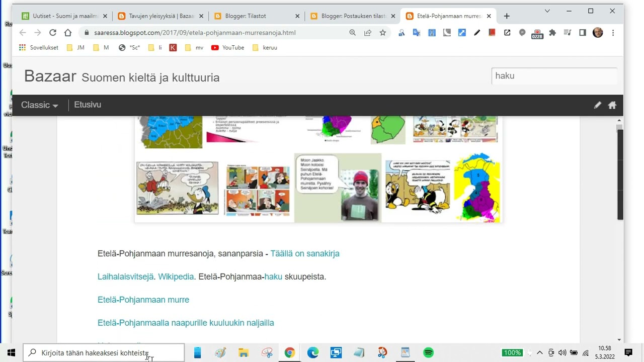The image size is (644, 362).
Task: Follow the haku link after Etelä-Pohjanmaa-
Action: pos(273,277)
